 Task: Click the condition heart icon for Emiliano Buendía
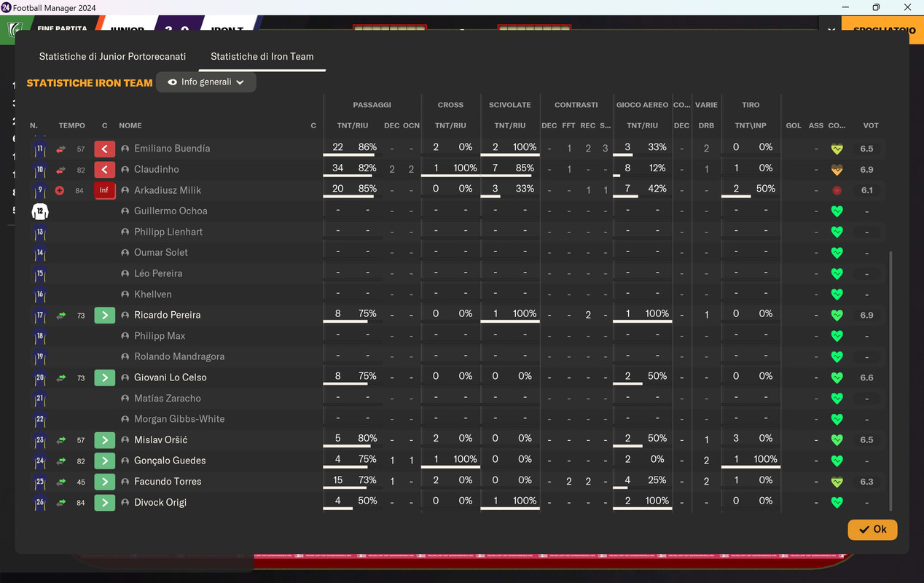[x=837, y=149]
